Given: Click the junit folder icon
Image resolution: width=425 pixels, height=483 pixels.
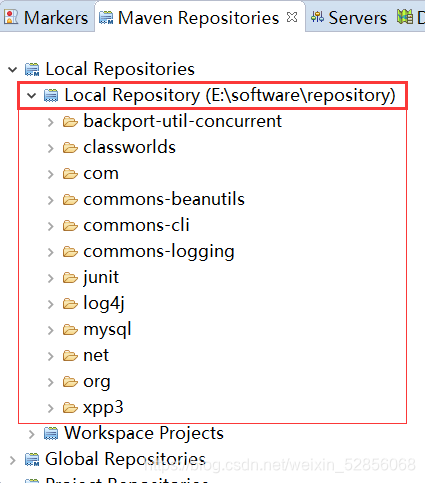Looking at the screenshot, I should pos(70,278).
